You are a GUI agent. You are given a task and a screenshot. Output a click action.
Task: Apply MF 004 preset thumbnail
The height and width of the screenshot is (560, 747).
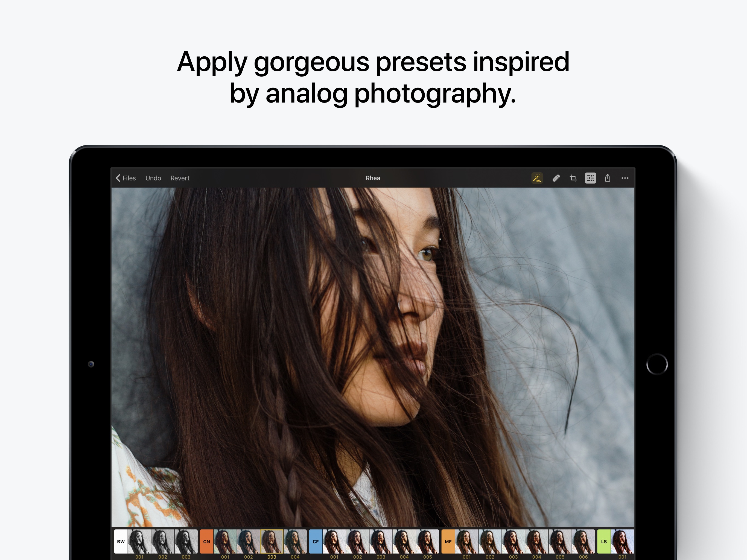(537, 541)
